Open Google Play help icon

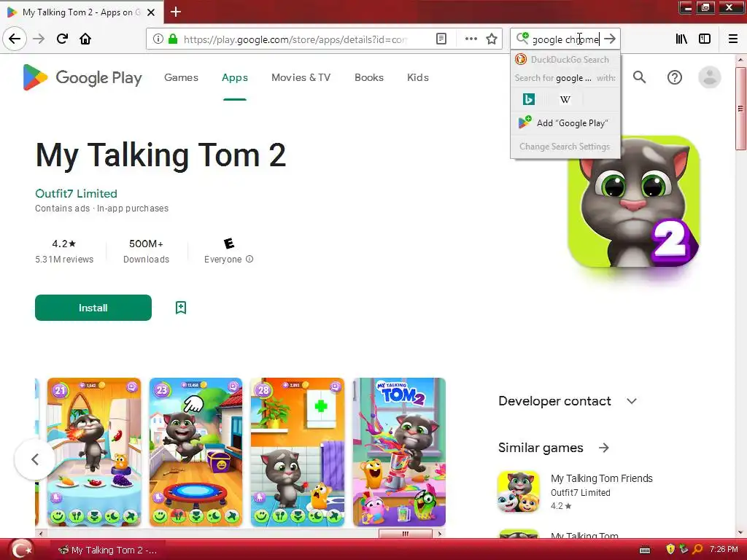click(x=675, y=77)
